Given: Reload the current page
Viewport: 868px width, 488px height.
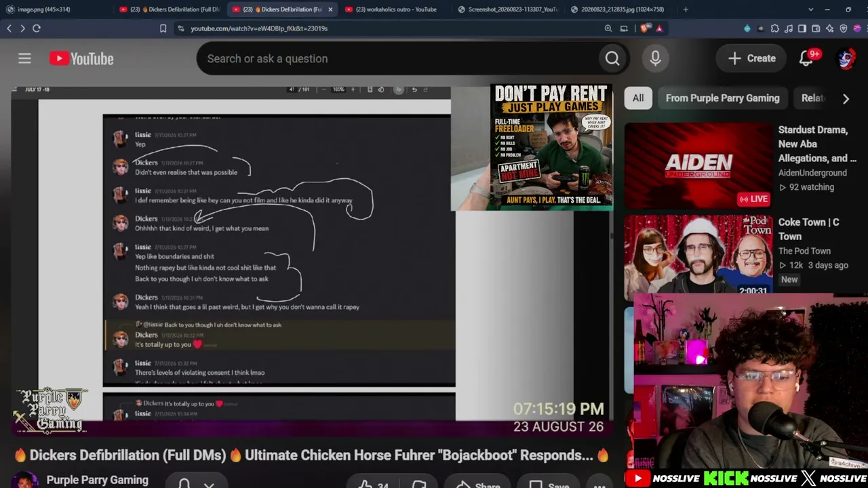Looking at the screenshot, I should click(x=37, y=28).
